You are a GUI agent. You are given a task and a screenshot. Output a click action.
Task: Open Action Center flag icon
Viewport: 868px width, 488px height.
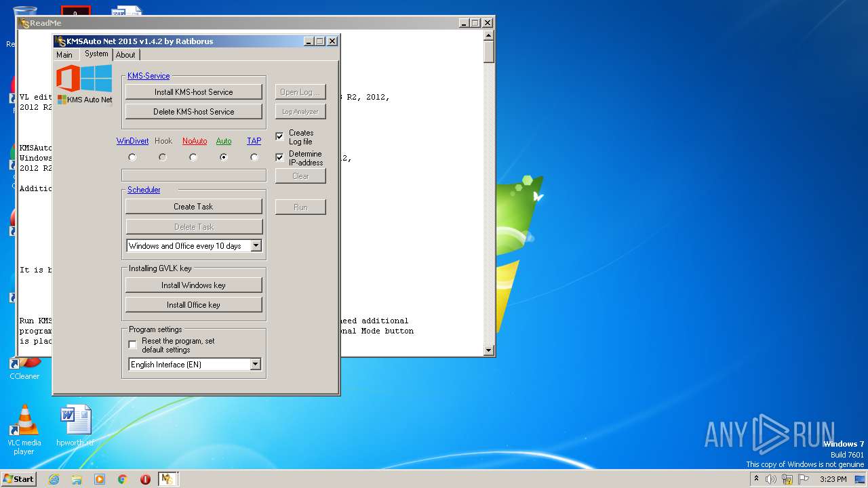(x=803, y=479)
